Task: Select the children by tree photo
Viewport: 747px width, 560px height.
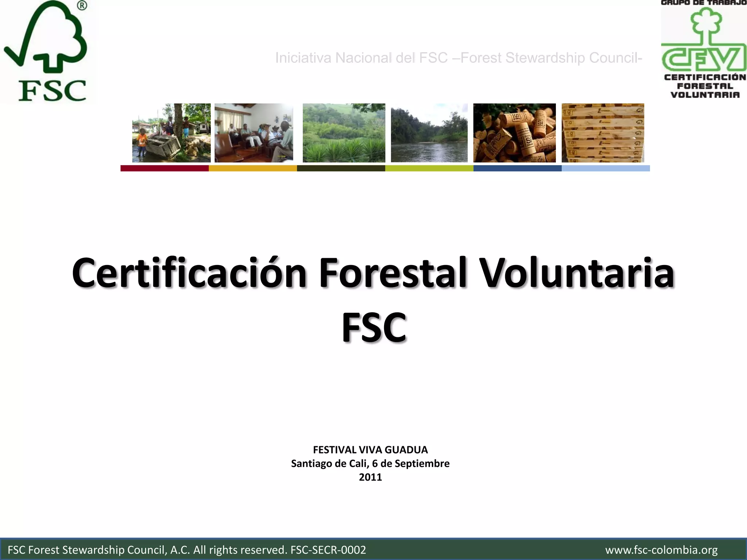Action: [171, 133]
